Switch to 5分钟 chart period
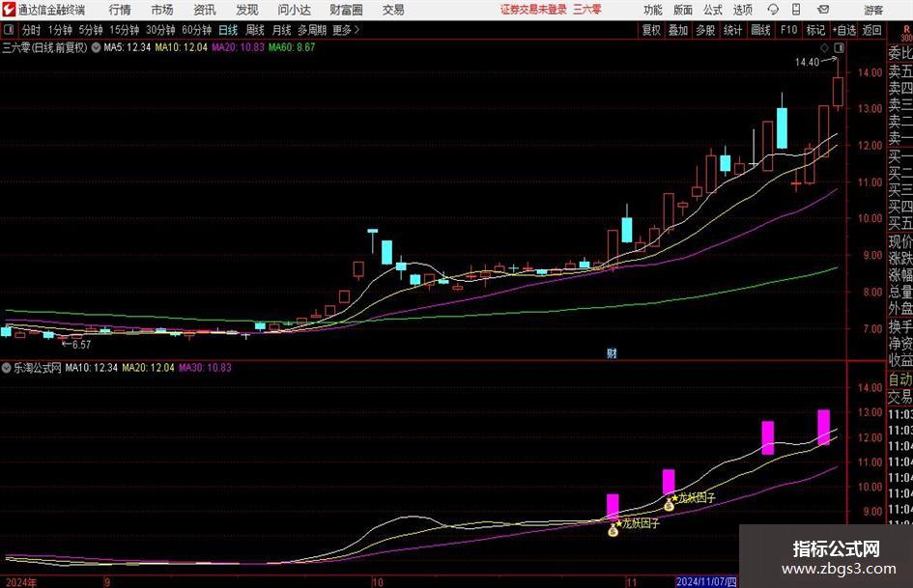 (x=91, y=30)
